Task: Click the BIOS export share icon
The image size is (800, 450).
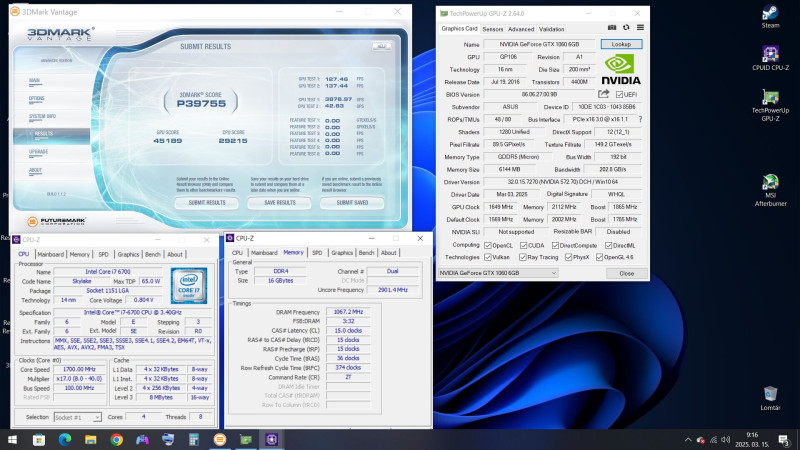Action: (604, 94)
